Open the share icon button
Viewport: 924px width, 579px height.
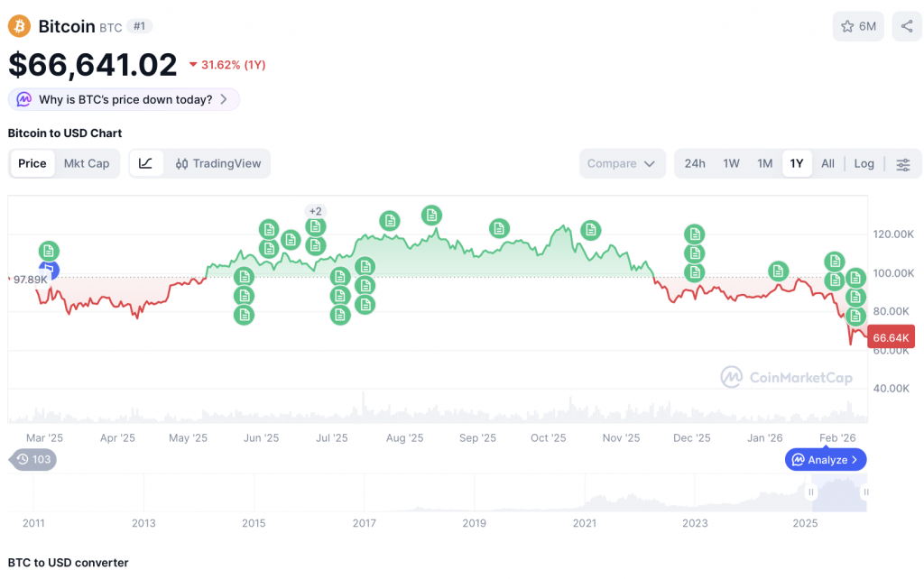coord(907,26)
